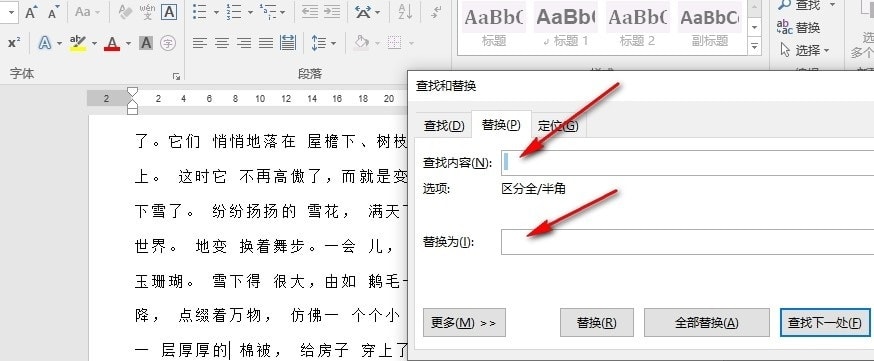Viewport: 874px width, 361px height.
Task: Toggle character shading (gray A) icon
Action: (146, 43)
